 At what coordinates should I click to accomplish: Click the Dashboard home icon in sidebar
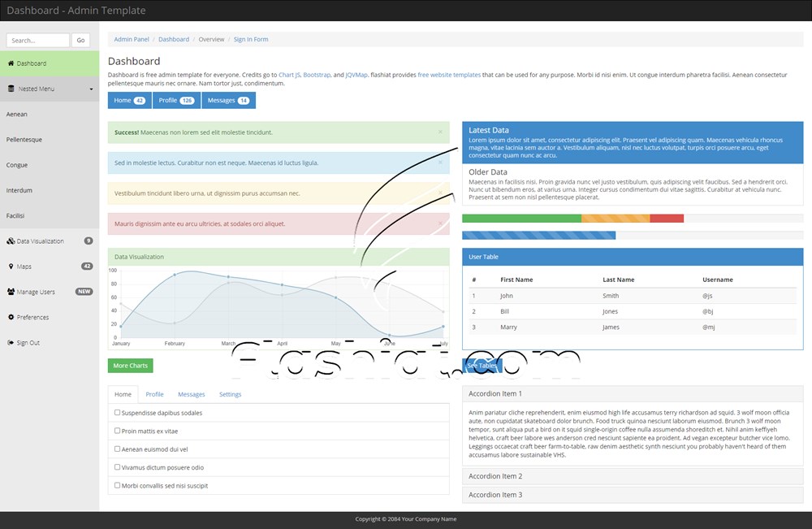pyautogui.click(x=11, y=63)
